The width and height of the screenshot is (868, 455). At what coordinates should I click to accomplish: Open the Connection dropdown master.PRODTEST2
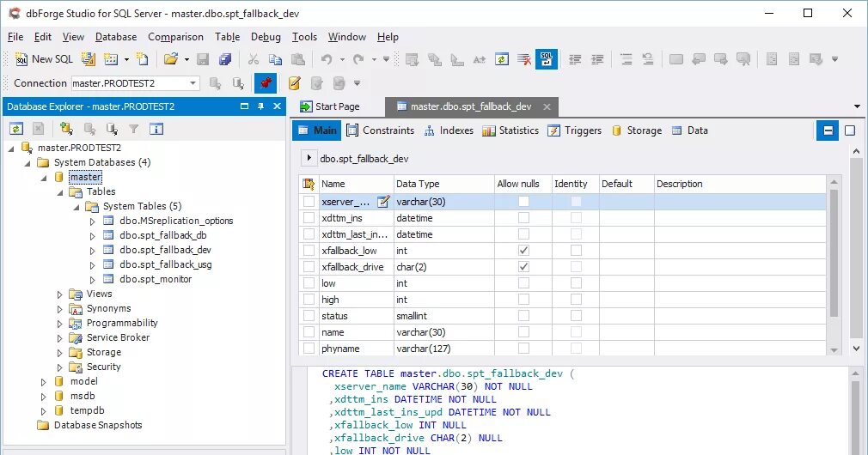click(193, 83)
